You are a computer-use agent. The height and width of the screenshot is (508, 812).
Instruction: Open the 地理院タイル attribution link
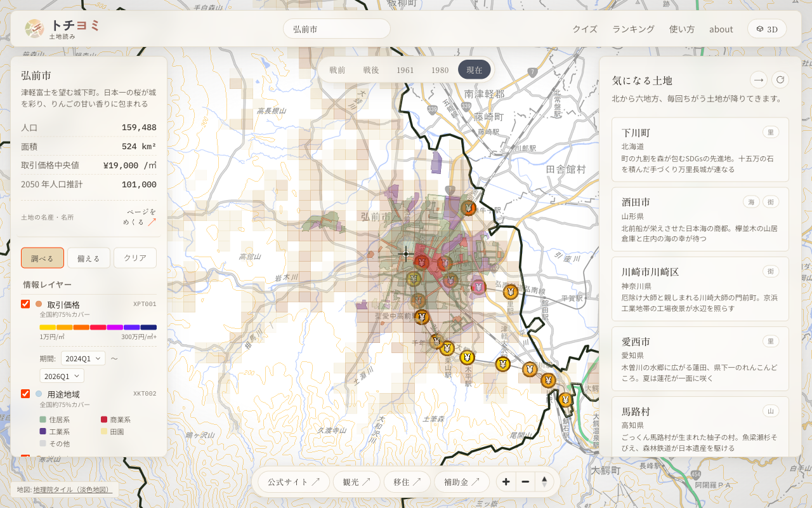(73, 490)
